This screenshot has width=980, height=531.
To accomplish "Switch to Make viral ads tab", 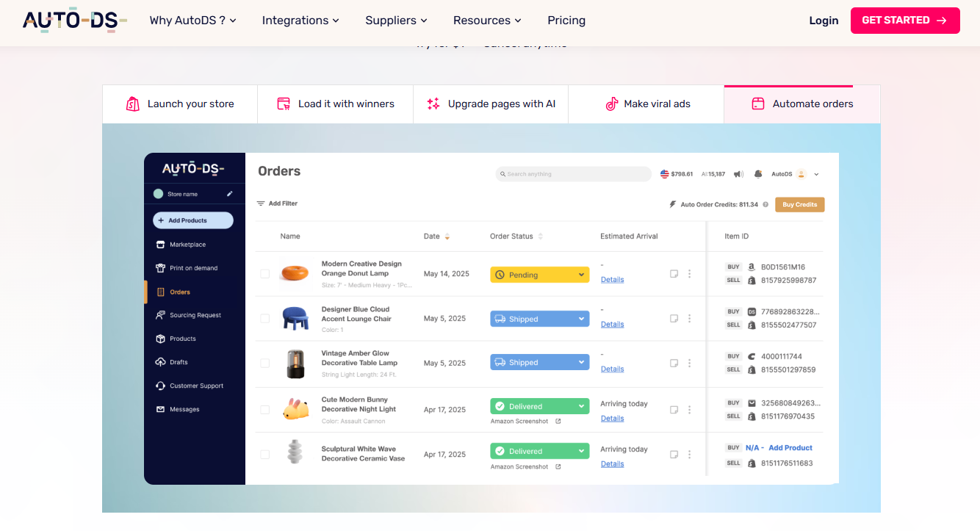I will pyautogui.click(x=646, y=104).
